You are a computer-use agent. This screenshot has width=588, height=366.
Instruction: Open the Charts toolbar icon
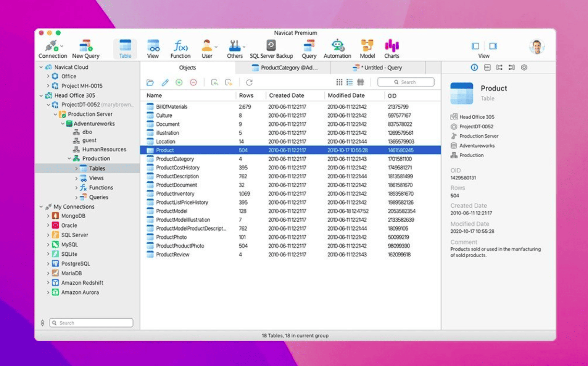(x=392, y=46)
